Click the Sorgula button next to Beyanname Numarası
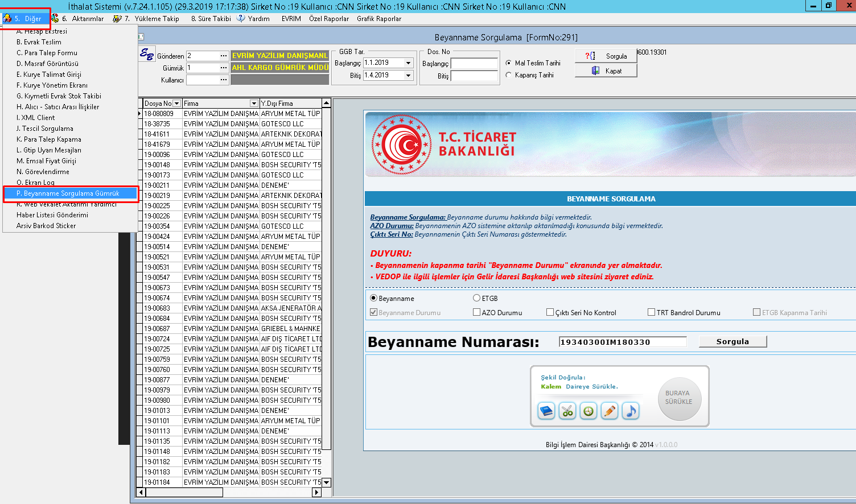This screenshot has height=504, width=856. (x=732, y=341)
